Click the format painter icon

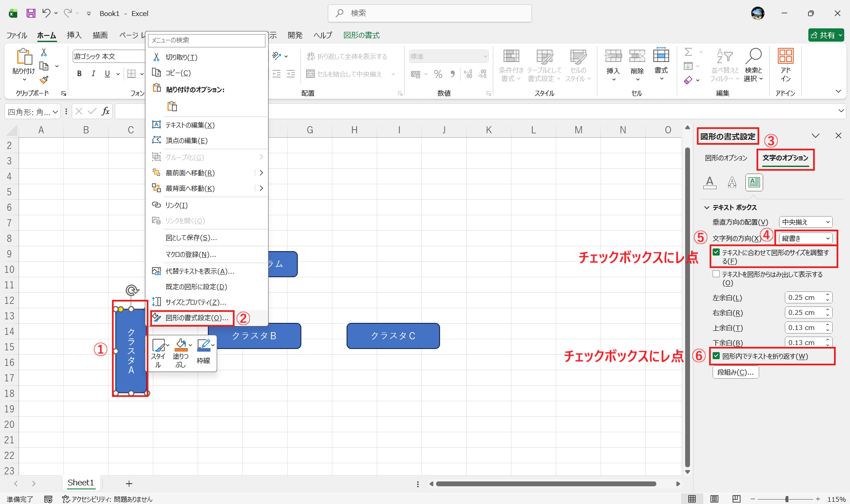43,80
